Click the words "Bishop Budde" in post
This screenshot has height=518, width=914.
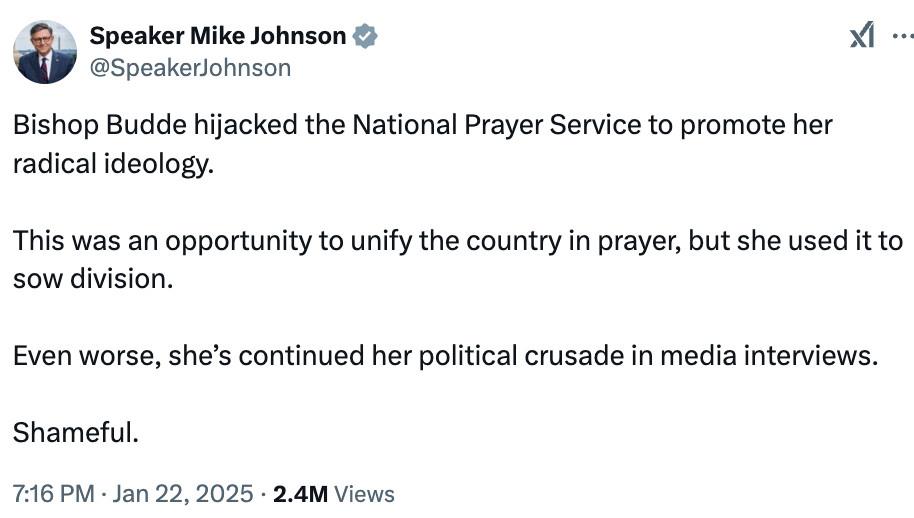click(x=85, y=126)
